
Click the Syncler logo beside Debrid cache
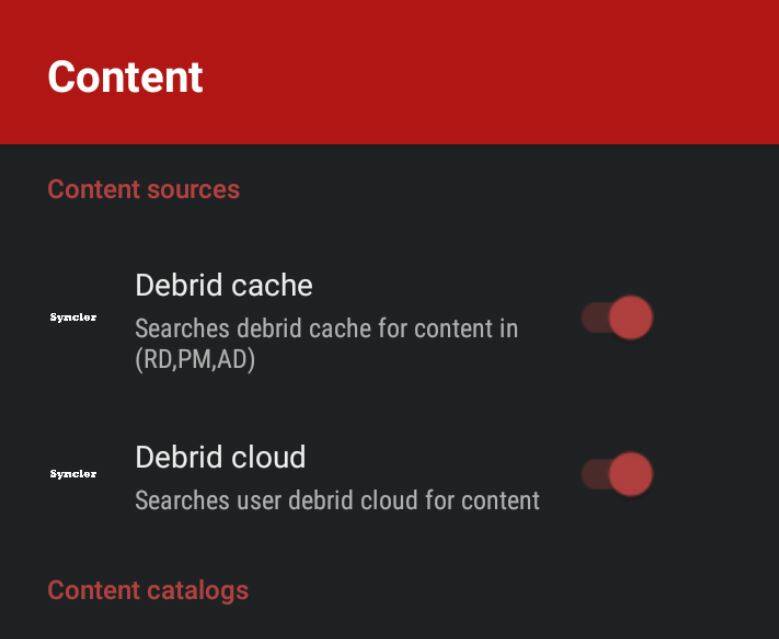[73, 317]
